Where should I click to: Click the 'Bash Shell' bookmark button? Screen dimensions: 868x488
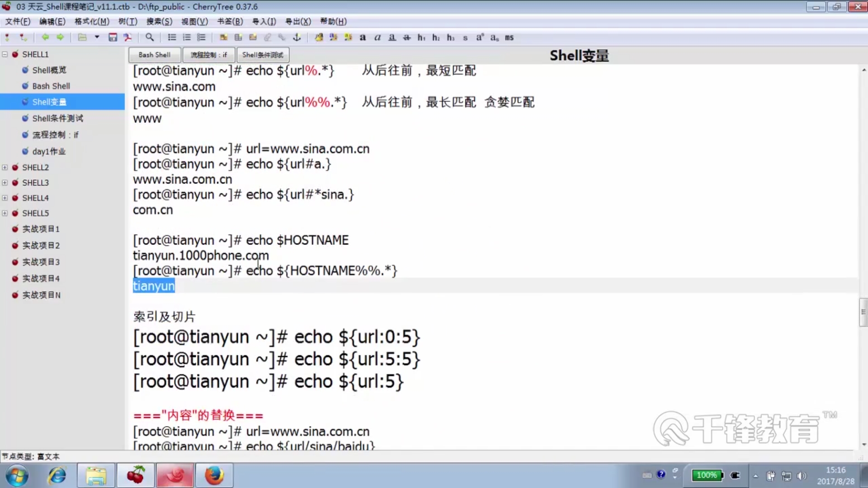pos(155,55)
